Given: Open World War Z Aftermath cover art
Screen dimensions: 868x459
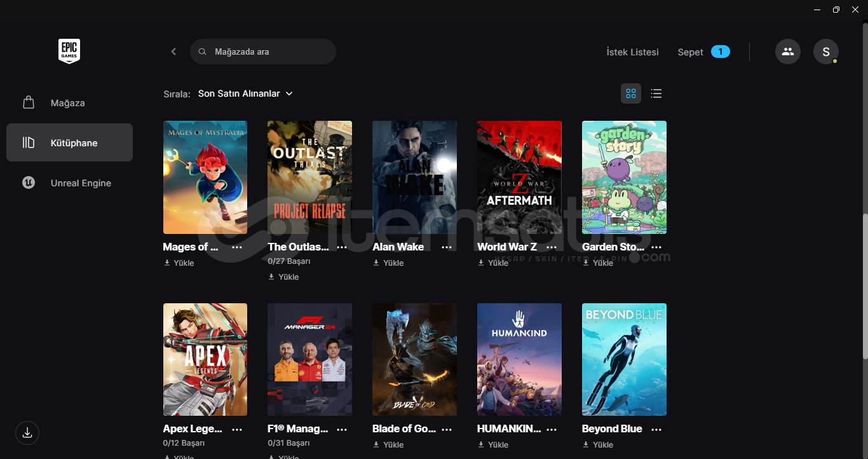Looking at the screenshot, I should [519, 177].
